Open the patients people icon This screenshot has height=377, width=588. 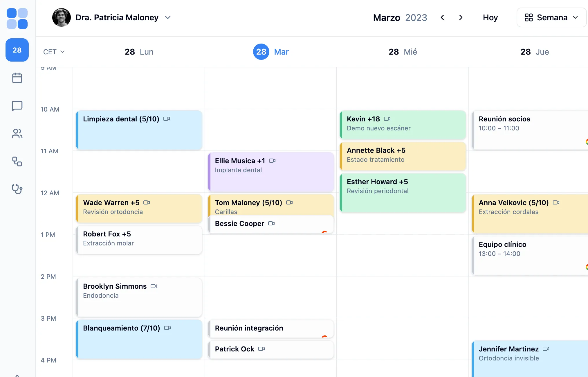[x=17, y=134]
